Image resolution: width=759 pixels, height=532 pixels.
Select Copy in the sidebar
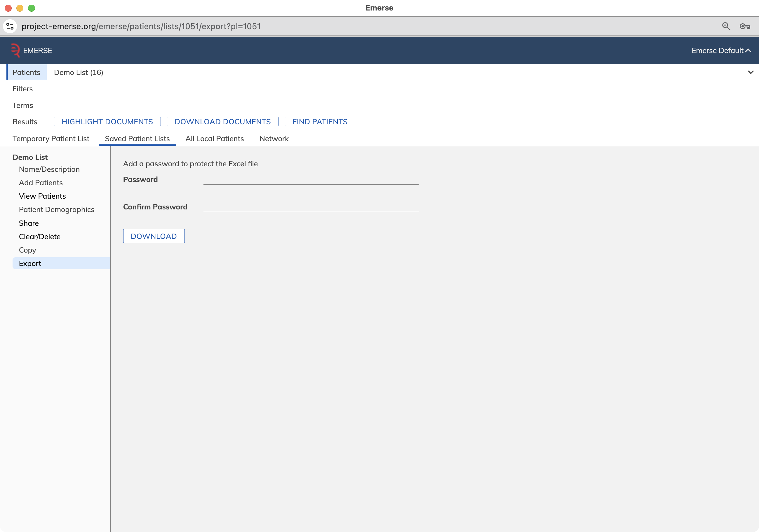click(27, 250)
